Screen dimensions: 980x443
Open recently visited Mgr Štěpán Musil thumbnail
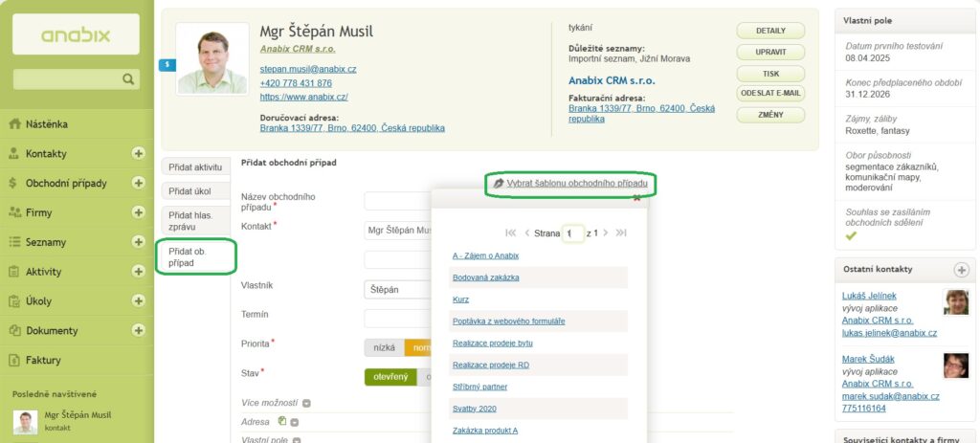coord(25,422)
